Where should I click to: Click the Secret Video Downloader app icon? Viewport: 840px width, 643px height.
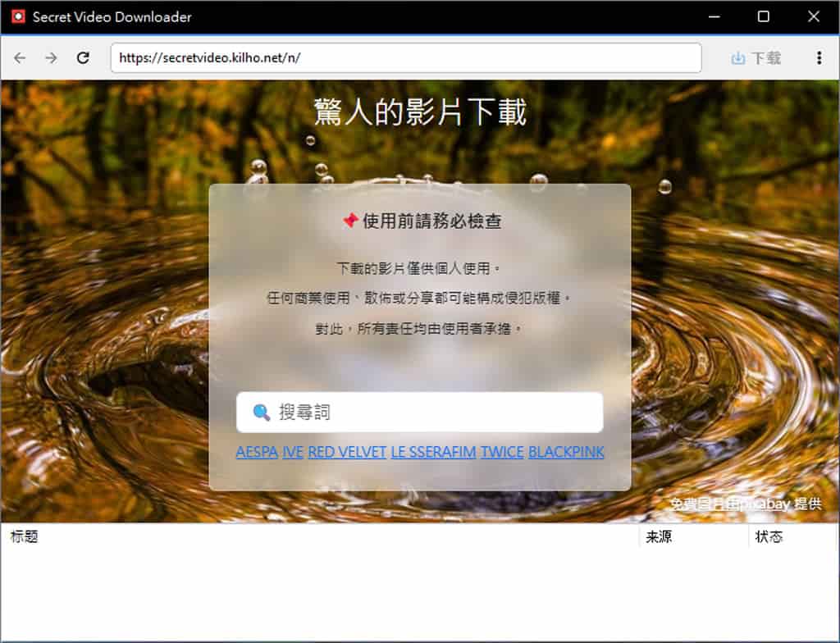pyautogui.click(x=18, y=16)
